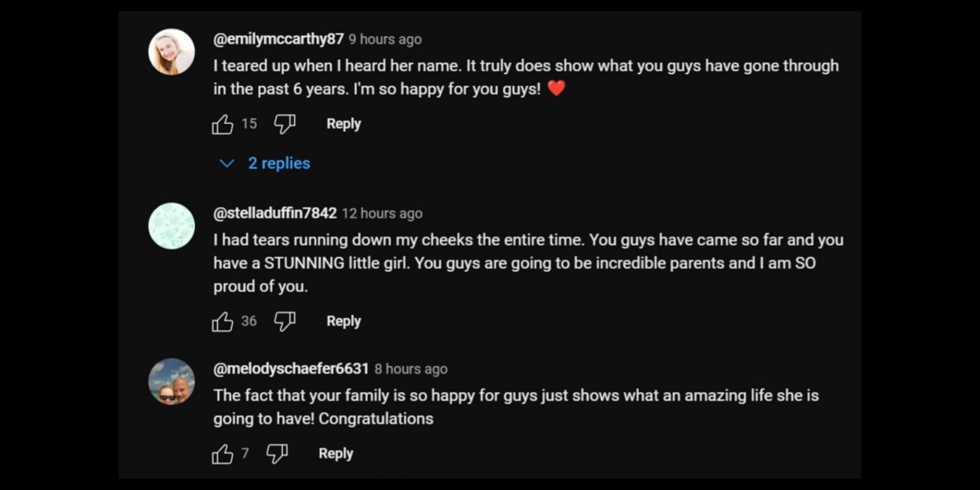
Task: Click emilymccarthy87's profile picture
Action: [x=171, y=52]
